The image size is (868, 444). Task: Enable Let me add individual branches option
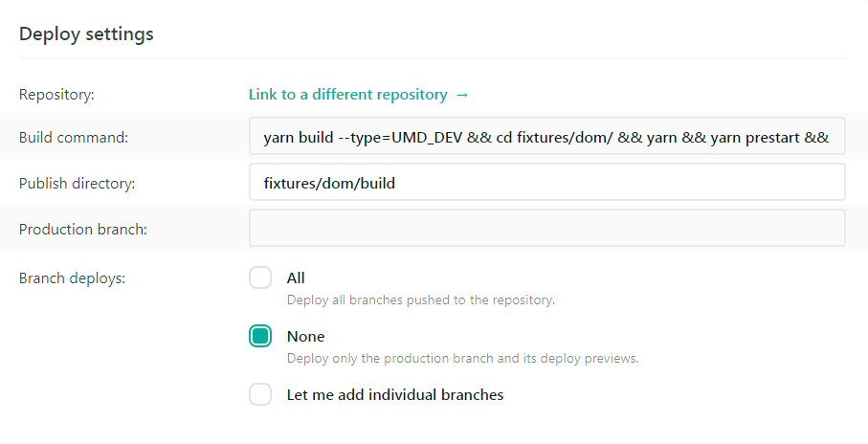tap(260, 394)
